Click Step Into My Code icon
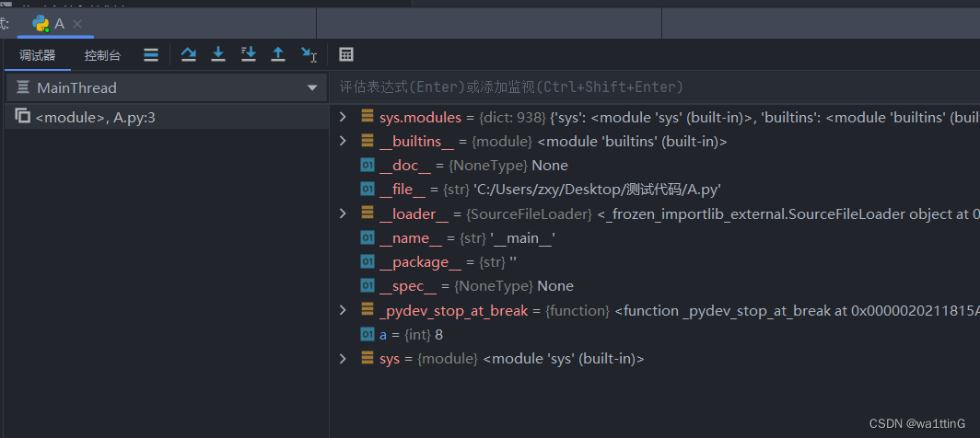 tap(248, 55)
